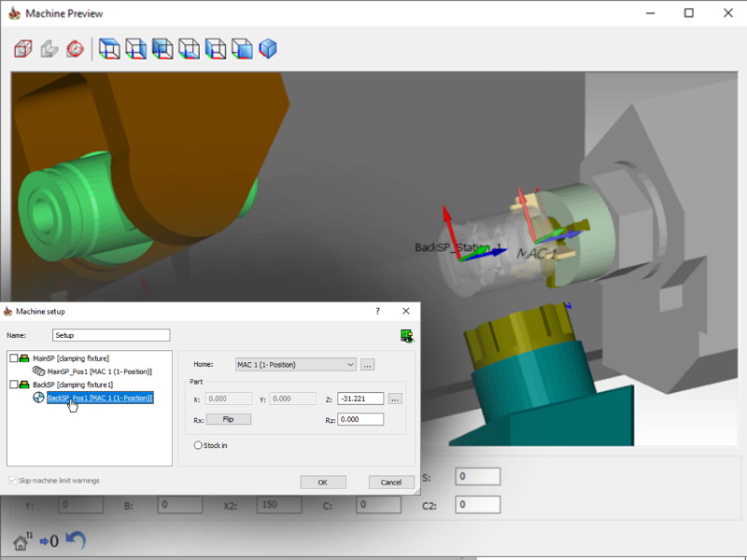Select the Stock in radio button

pyautogui.click(x=198, y=445)
